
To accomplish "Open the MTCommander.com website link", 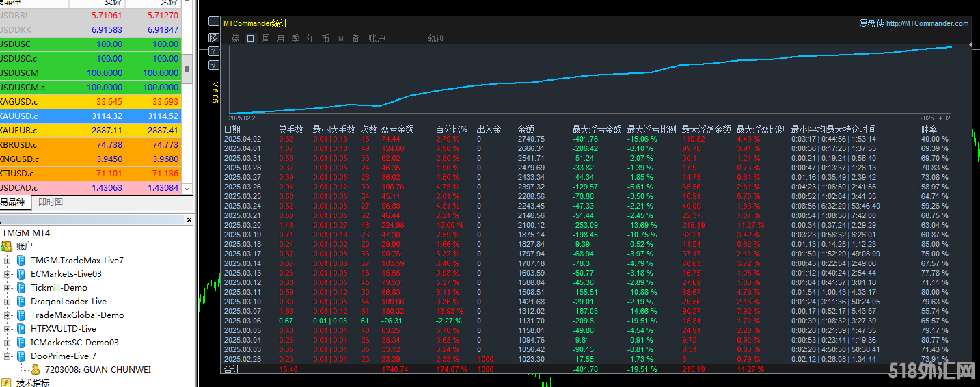I will click(927, 23).
